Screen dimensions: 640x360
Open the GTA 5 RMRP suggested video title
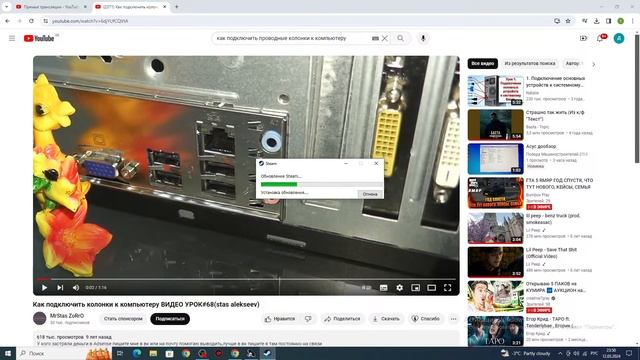tap(559, 183)
